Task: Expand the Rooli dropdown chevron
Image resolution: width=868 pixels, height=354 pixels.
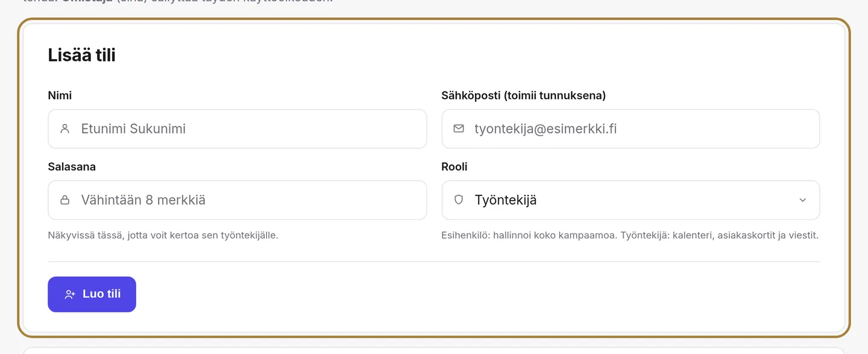Action: pos(802,200)
